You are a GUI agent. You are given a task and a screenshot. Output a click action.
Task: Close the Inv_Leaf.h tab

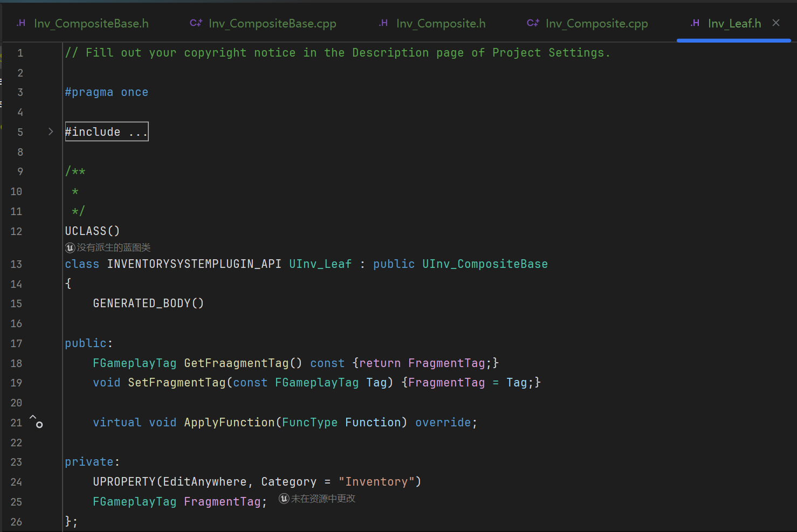coord(776,23)
